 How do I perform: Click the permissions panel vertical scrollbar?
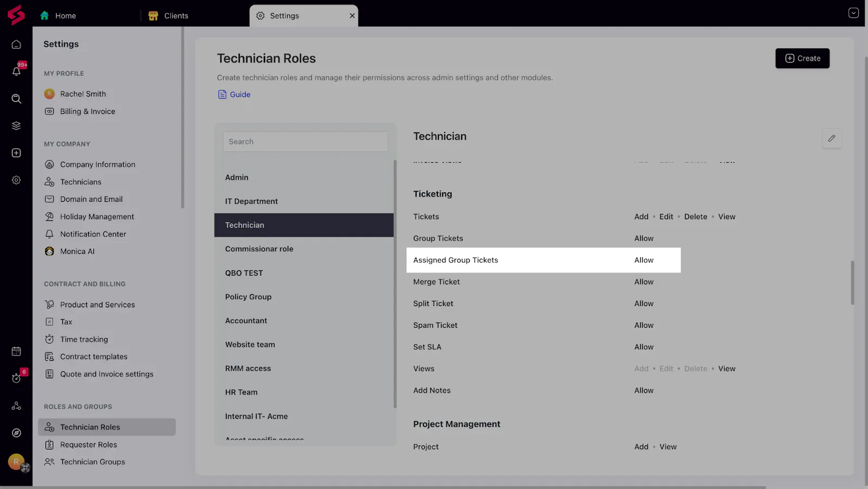click(852, 282)
